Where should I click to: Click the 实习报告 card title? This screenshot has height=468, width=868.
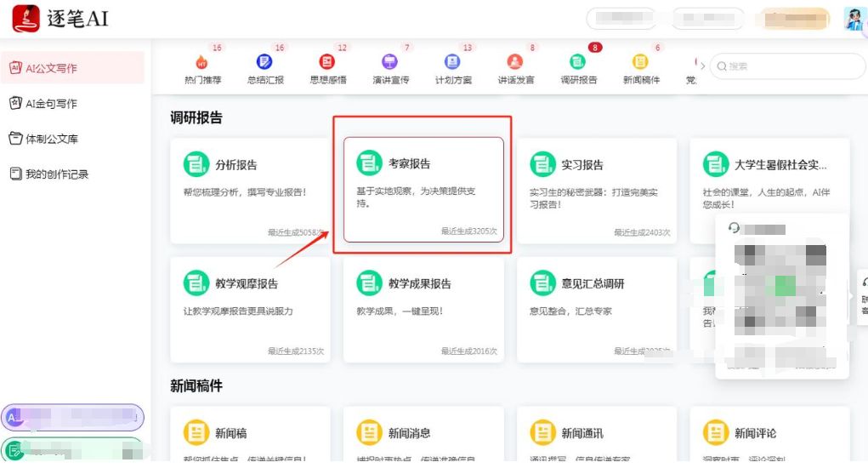582,165
